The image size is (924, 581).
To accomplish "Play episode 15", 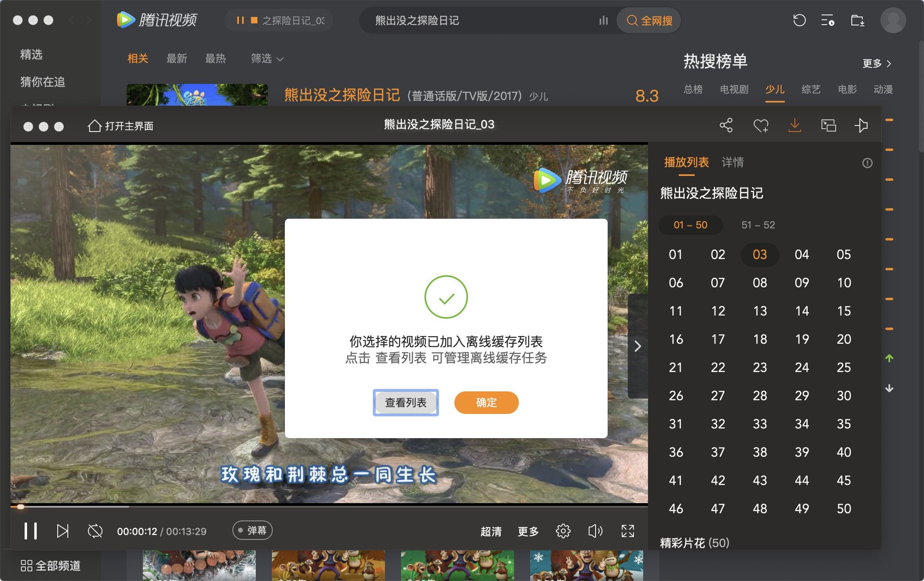I will point(844,311).
